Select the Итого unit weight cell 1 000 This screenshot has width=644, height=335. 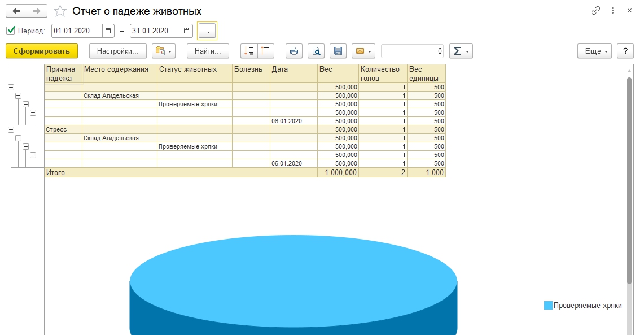(426, 173)
